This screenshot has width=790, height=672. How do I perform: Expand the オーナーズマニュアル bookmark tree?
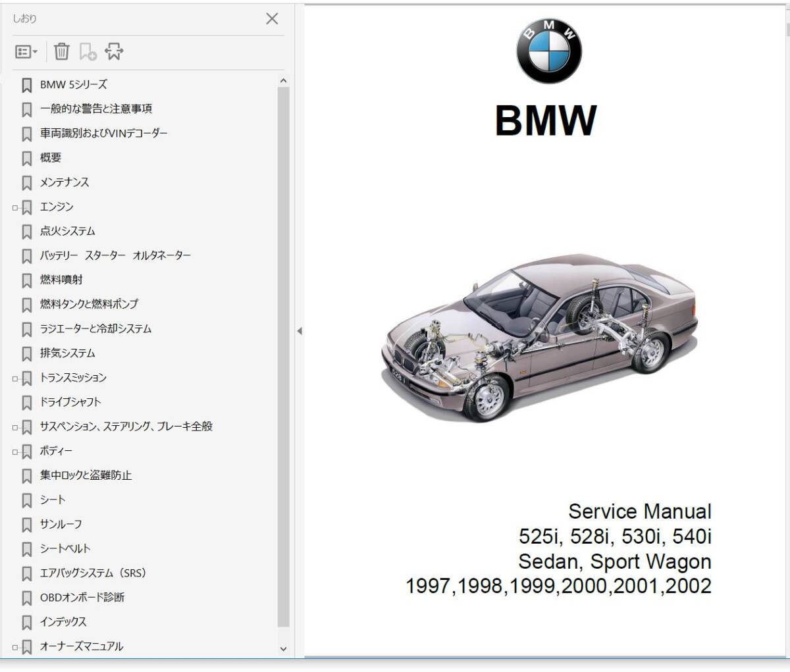15,647
